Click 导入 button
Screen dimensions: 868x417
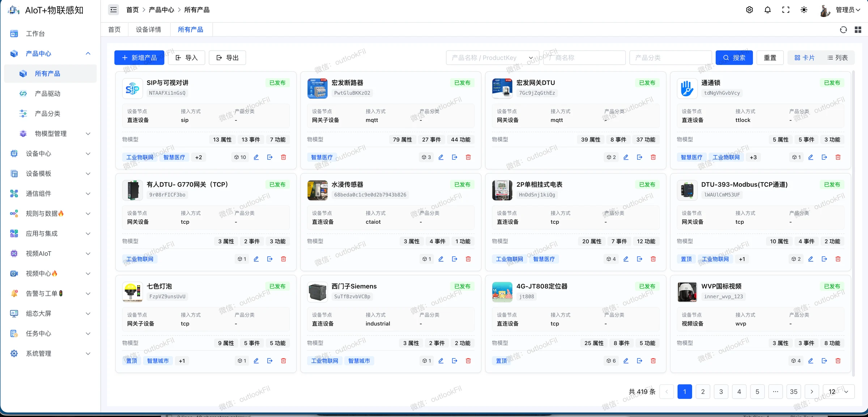(x=187, y=58)
